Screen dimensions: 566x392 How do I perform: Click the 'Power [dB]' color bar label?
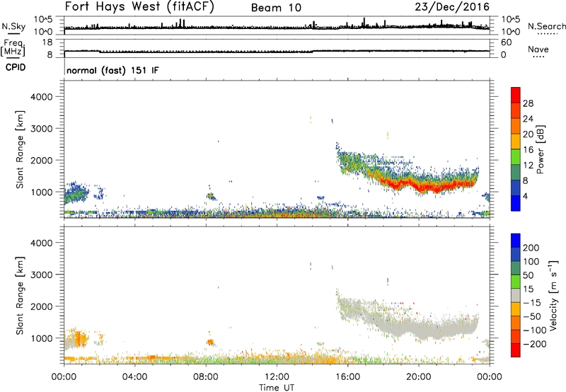[x=540, y=149]
